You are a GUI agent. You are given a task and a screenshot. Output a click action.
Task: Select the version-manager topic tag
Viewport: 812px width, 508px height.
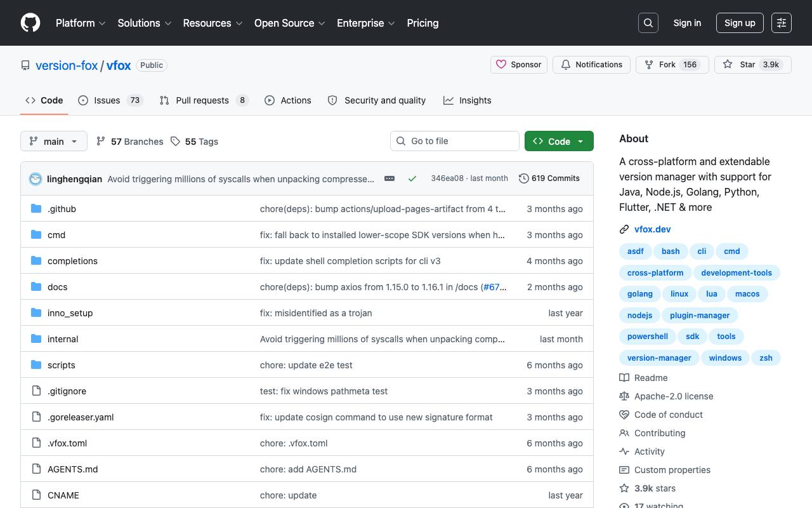click(659, 358)
